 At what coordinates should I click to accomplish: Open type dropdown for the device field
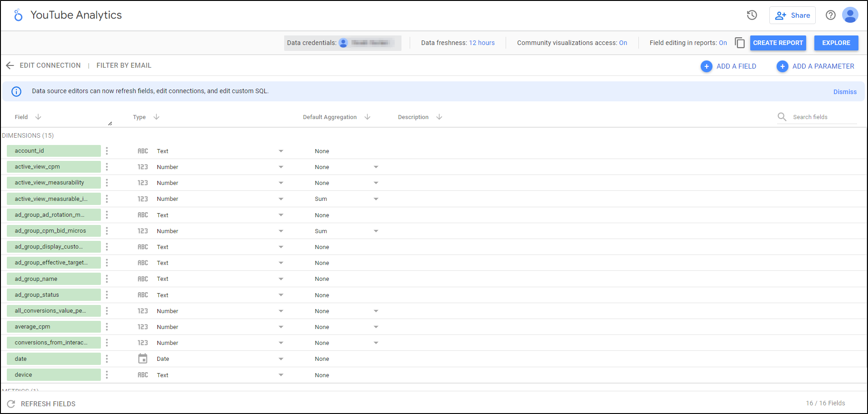[x=281, y=375]
